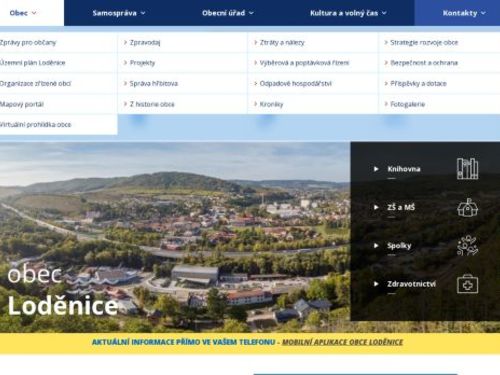Open Zprávy pro občany link

pos(28,42)
